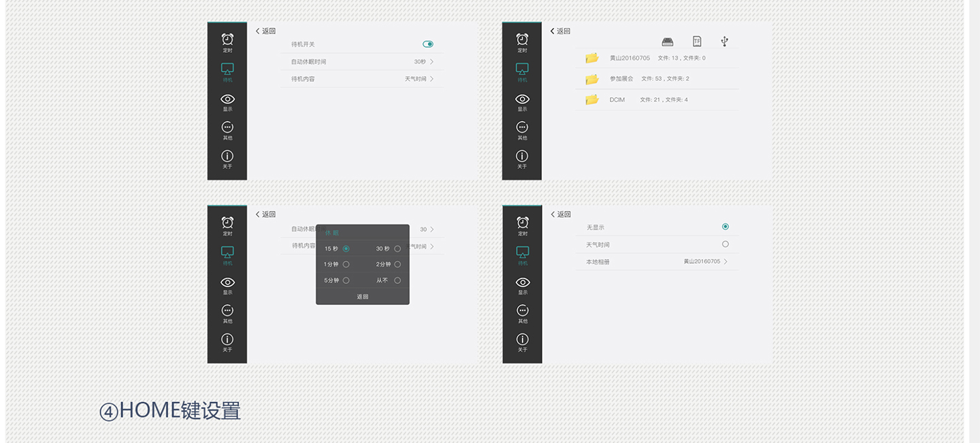Open 关于 info icon on the 待机开关 screen
Viewport: 980px width, 443px height.
(x=227, y=156)
